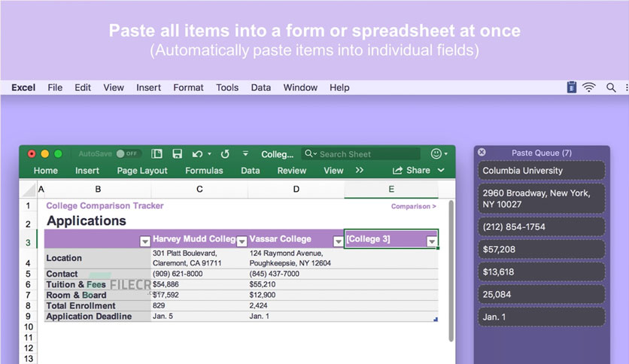Screen dimensions: 629x364
Task: Open the Data menu in menu bar
Action: pyautogui.click(x=261, y=87)
